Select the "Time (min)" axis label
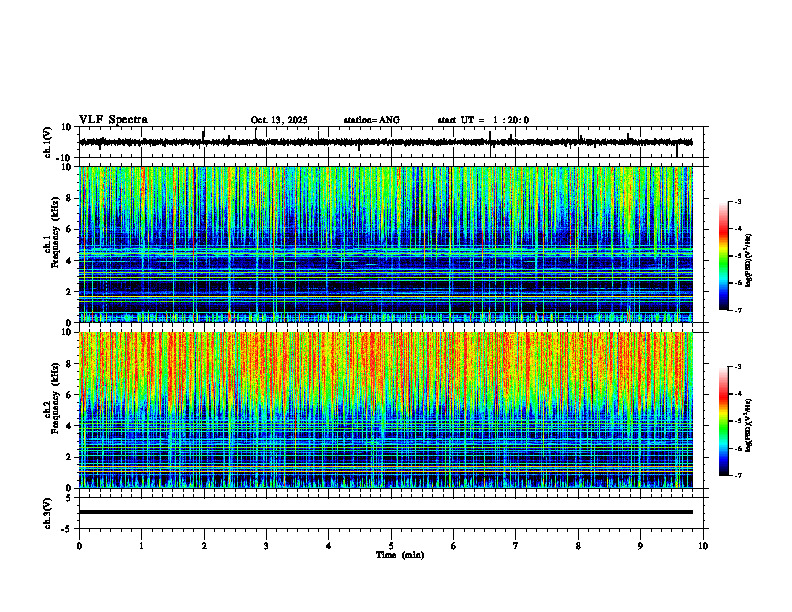Viewport: 792px width, 612px height. point(400,555)
